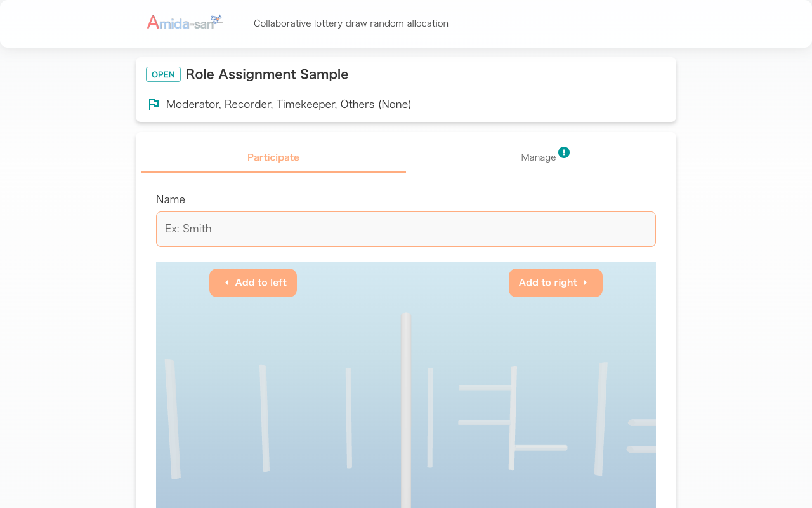Screen dimensions: 812x508
Task: Switch to the Participate tab
Action: (273, 157)
